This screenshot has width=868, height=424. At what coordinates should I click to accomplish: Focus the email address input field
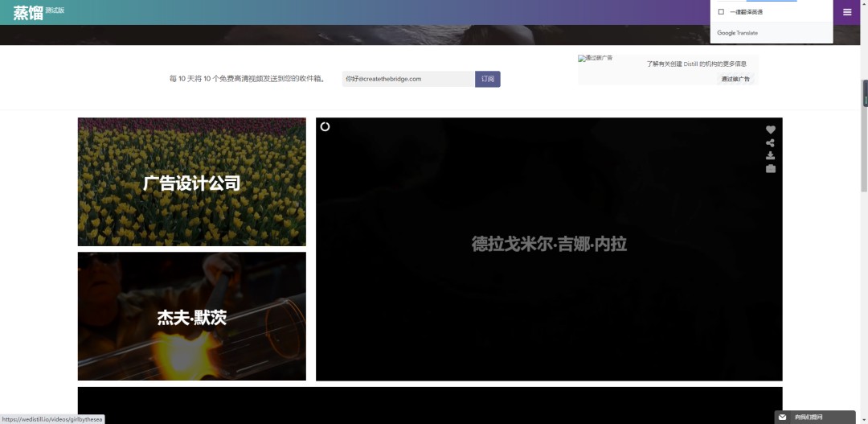[x=408, y=79]
